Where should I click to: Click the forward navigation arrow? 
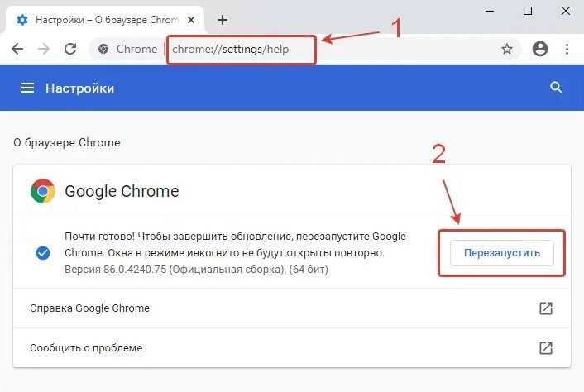click(44, 49)
